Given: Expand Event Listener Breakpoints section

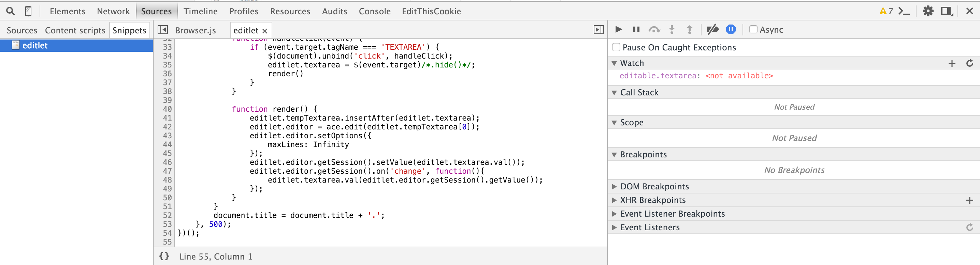Looking at the screenshot, I should click(614, 214).
